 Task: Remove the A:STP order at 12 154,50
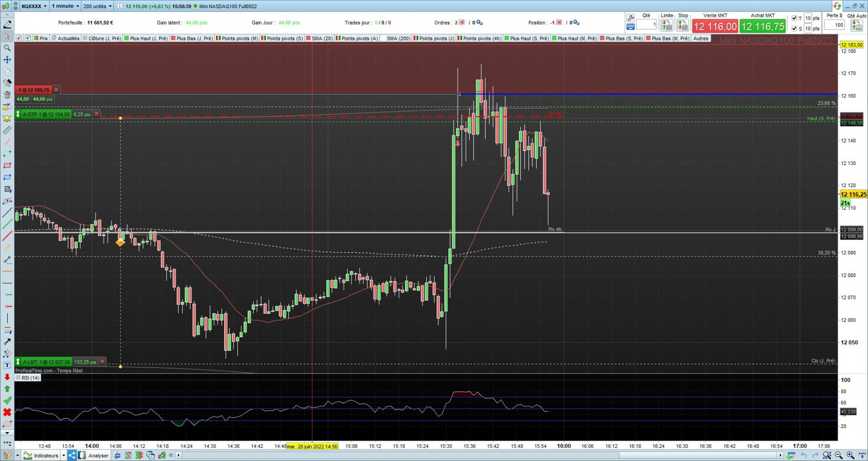pos(96,114)
